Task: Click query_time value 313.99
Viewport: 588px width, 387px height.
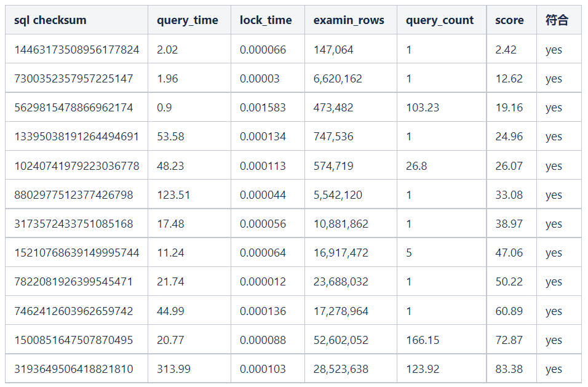Action: tap(173, 369)
